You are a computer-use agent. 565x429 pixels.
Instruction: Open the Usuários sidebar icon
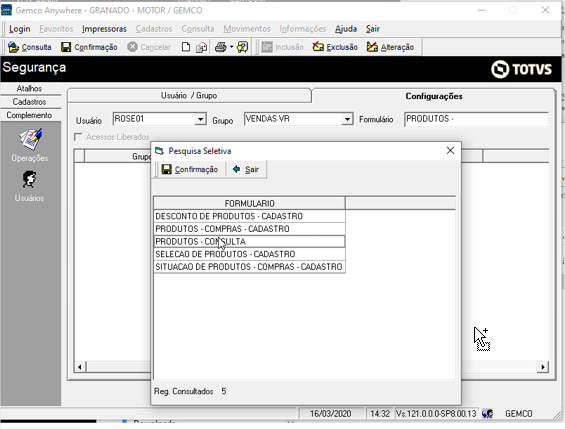30,179
